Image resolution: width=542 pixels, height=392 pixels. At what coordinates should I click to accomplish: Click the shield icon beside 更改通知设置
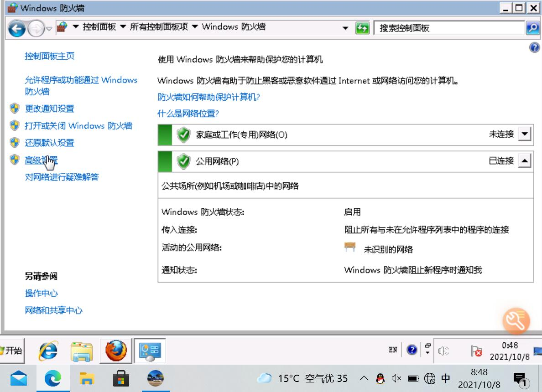pos(15,108)
